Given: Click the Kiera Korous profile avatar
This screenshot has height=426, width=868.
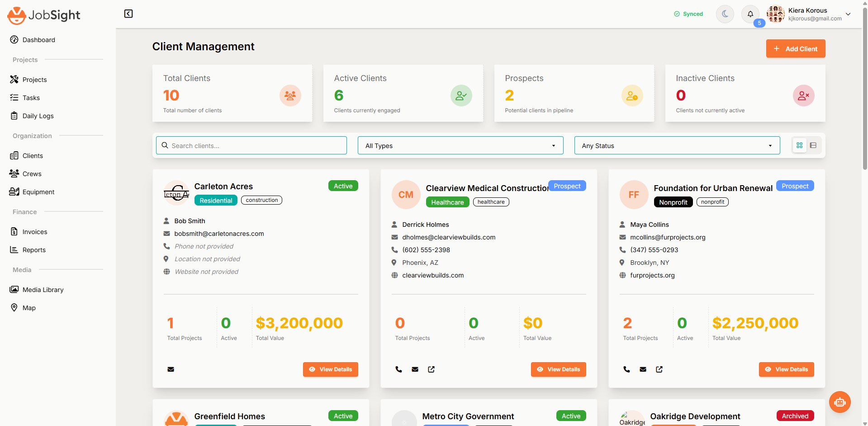Looking at the screenshot, I should point(776,14).
